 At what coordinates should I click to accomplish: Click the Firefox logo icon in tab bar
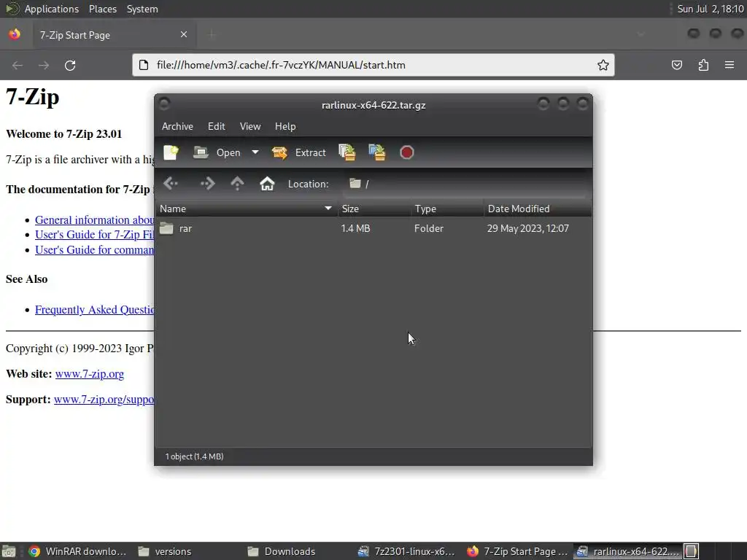point(15,34)
